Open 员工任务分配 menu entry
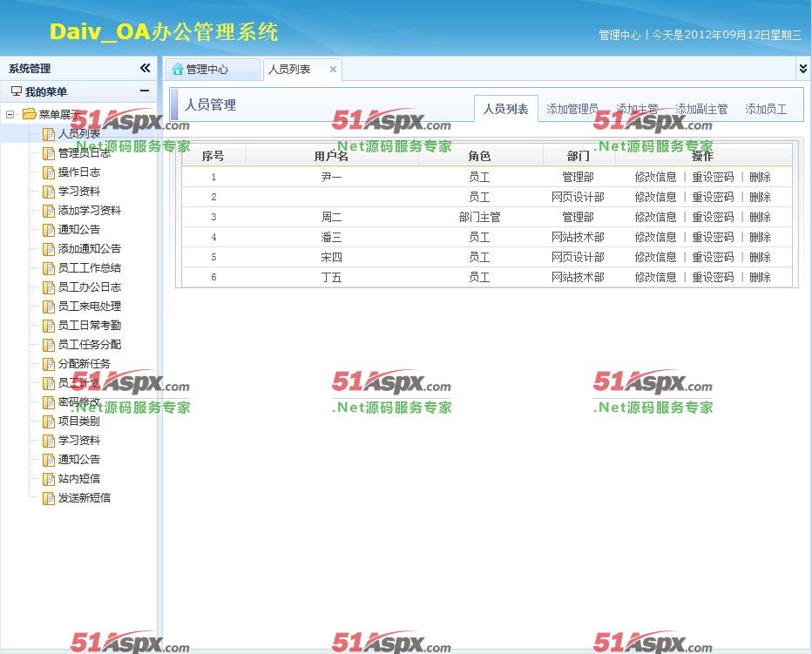Viewport: 812px width, 654px height. click(x=89, y=344)
